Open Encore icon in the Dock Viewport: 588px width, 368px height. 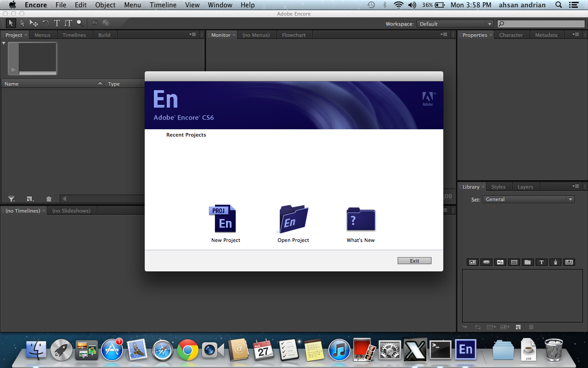coord(465,350)
